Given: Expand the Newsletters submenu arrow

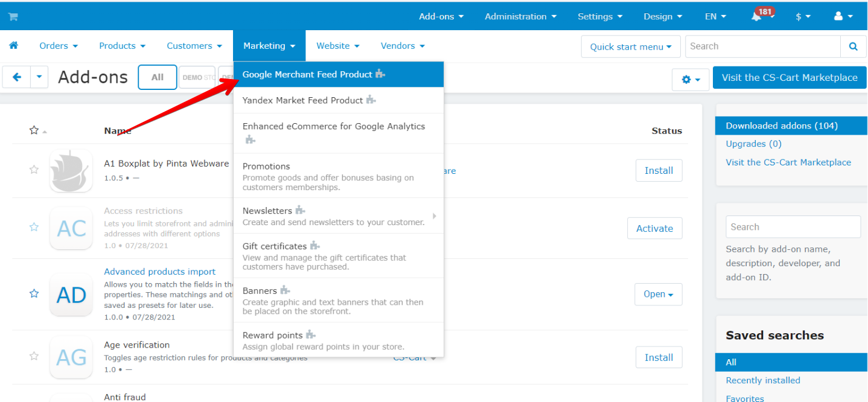Looking at the screenshot, I should [x=435, y=215].
